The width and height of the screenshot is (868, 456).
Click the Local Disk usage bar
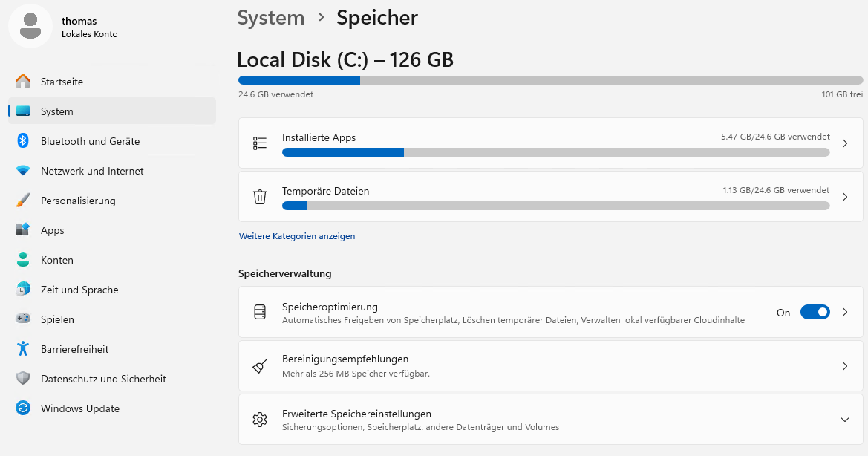549,79
